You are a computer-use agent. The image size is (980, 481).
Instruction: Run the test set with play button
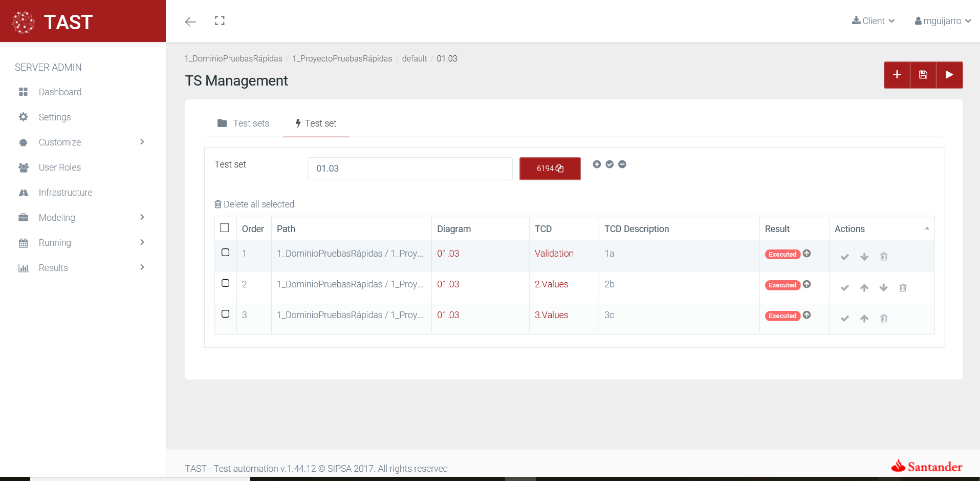coord(949,75)
